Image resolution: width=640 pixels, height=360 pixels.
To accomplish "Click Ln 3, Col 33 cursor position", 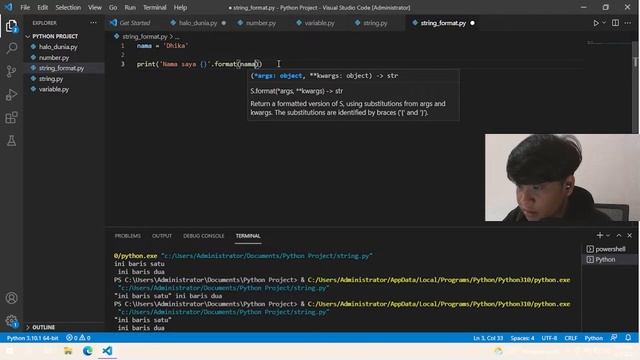I will tap(488, 338).
